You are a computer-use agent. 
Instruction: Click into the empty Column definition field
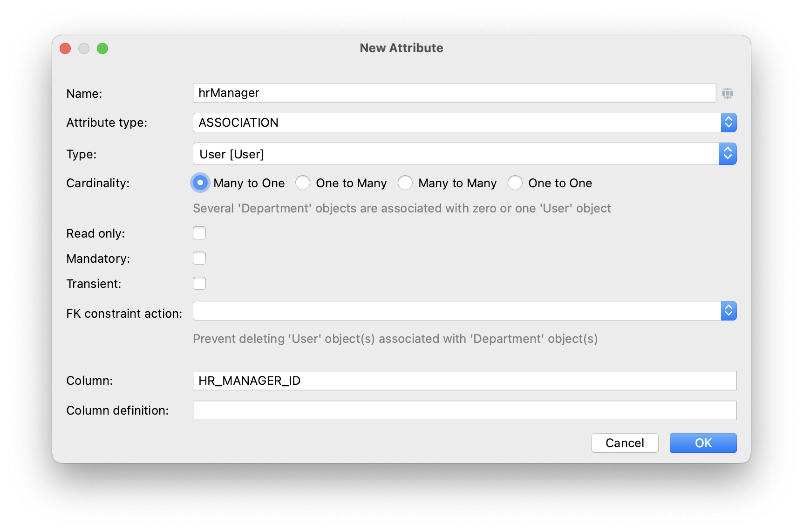[x=464, y=410]
